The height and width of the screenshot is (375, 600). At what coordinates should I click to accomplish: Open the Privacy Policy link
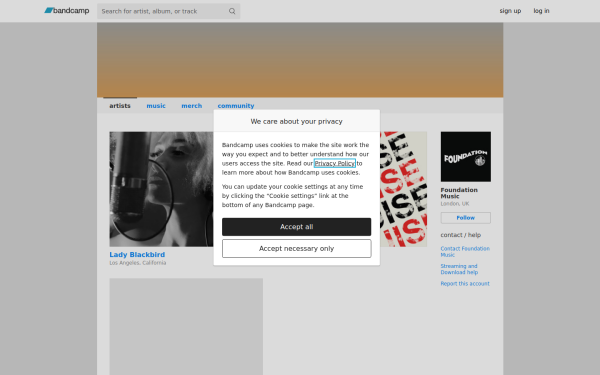[x=334, y=163]
